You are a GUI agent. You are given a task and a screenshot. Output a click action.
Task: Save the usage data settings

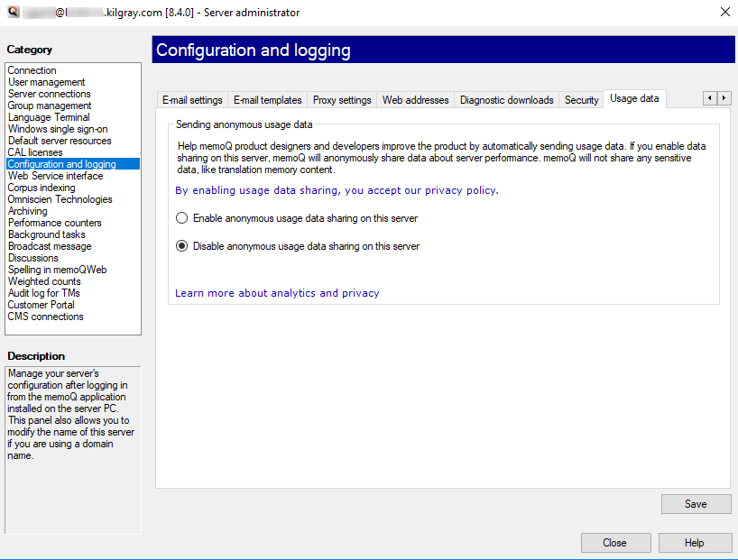coord(696,504)
